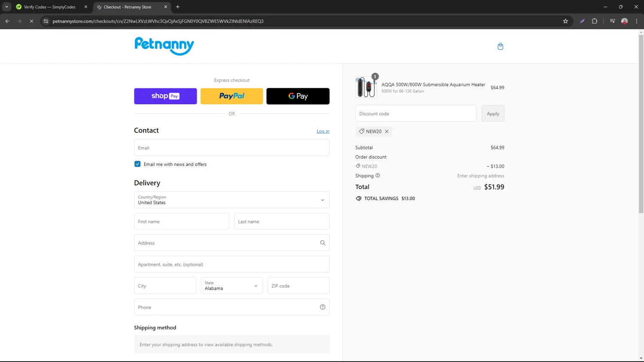Click the Discount code input field
644x362 pixels.
coord(416,114)
